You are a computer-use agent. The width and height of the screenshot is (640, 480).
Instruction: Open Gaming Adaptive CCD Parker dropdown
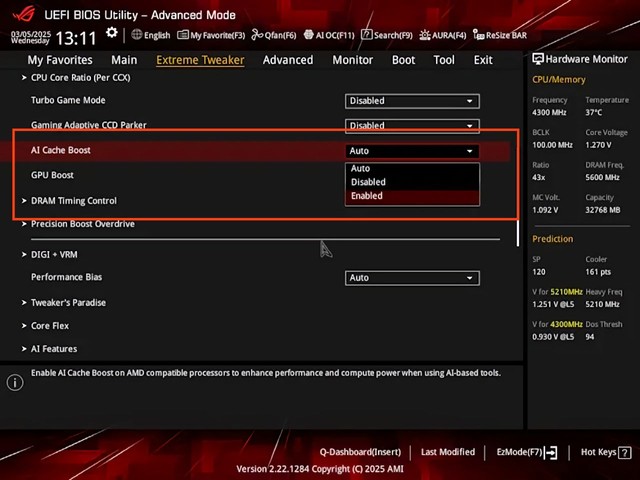[x=412, y=126]
